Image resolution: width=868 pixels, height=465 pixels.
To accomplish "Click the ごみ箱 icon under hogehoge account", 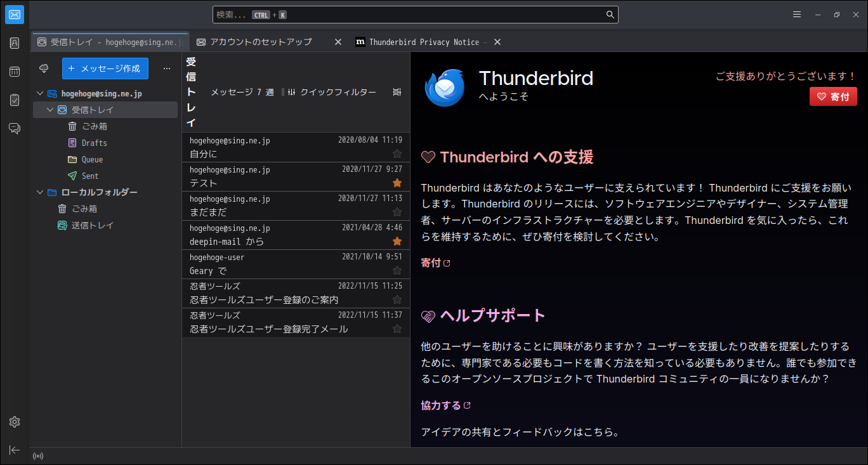I will [72, 126].
